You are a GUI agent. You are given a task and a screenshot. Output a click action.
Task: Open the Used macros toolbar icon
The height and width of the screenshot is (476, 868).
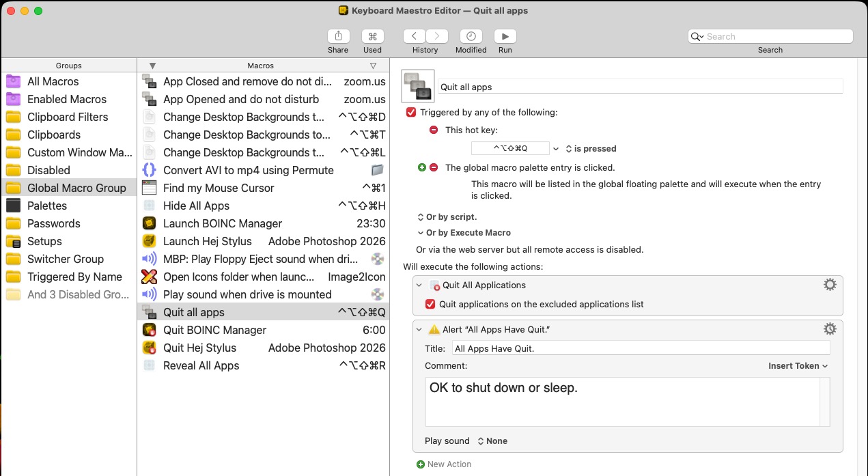click(x=372, y=36)
